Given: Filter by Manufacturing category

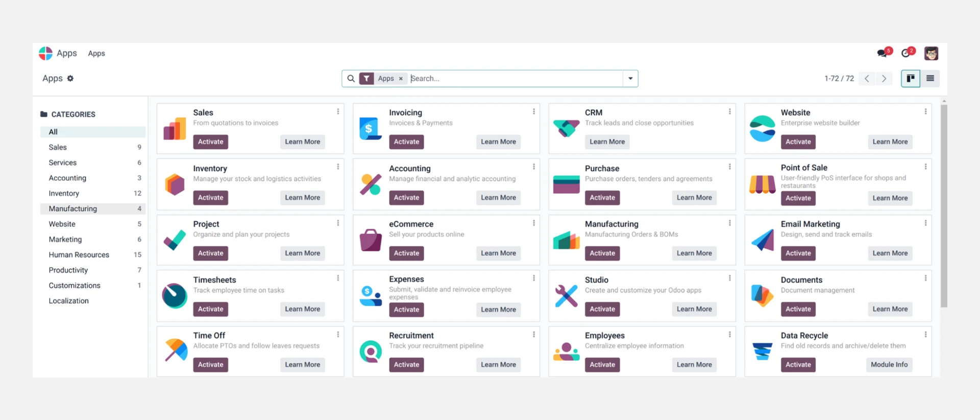Looking at the screenshot, I should (93, 208).
